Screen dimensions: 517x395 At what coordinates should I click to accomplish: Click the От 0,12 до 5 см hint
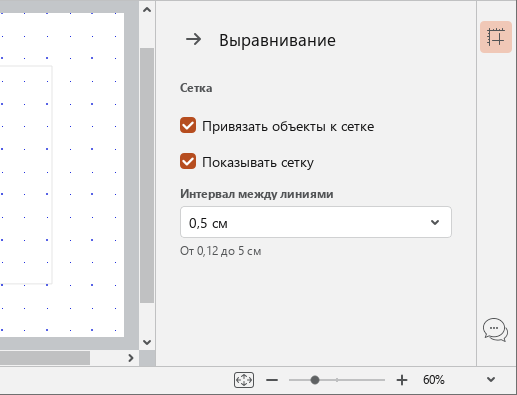221,251
